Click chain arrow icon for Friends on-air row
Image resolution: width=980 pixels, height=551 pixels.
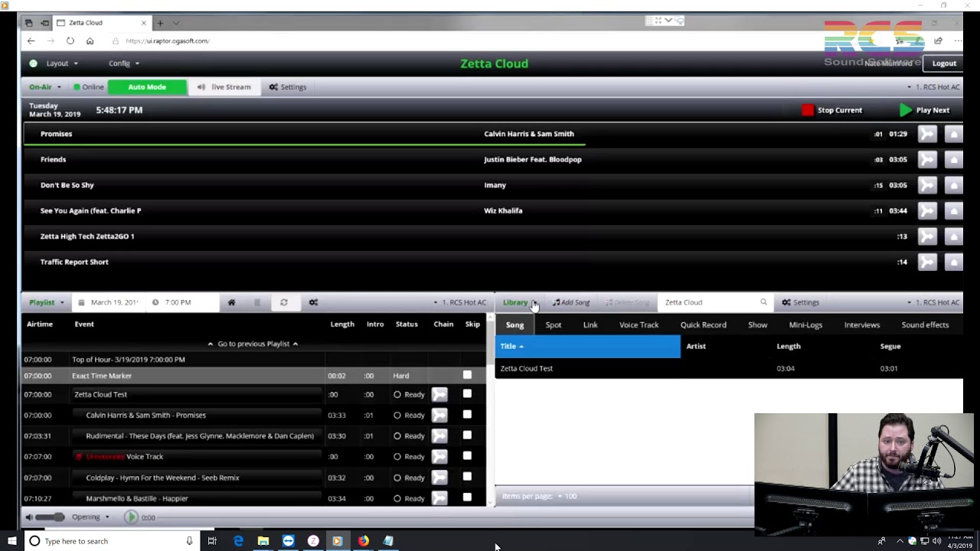[927, 160]
